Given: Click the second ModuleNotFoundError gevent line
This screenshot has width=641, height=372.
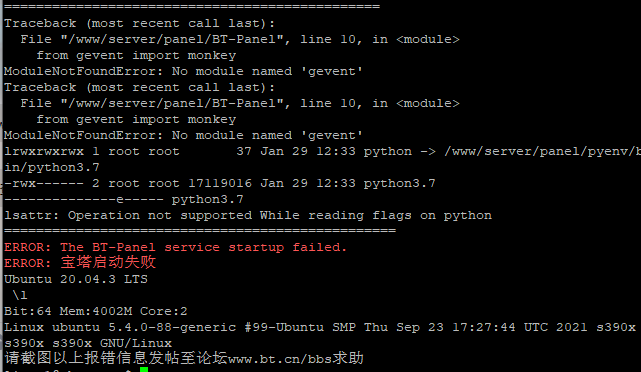Looking at the screenshot, I should [x=183, y=135].
